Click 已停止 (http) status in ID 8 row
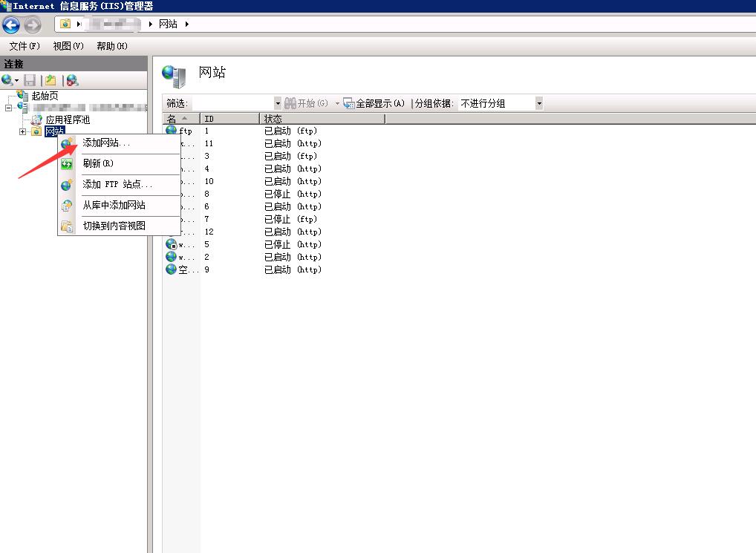The image size is (756, 553). [x=293, y=194]
